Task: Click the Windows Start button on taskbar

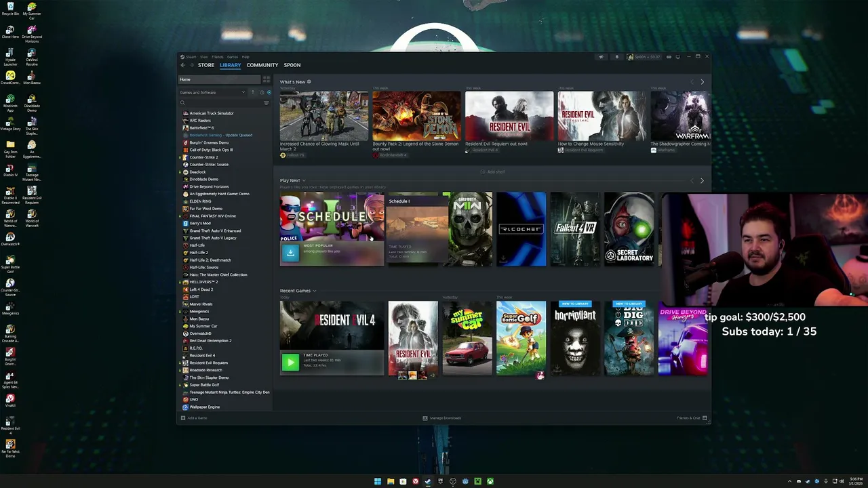Action: point(378,481)
